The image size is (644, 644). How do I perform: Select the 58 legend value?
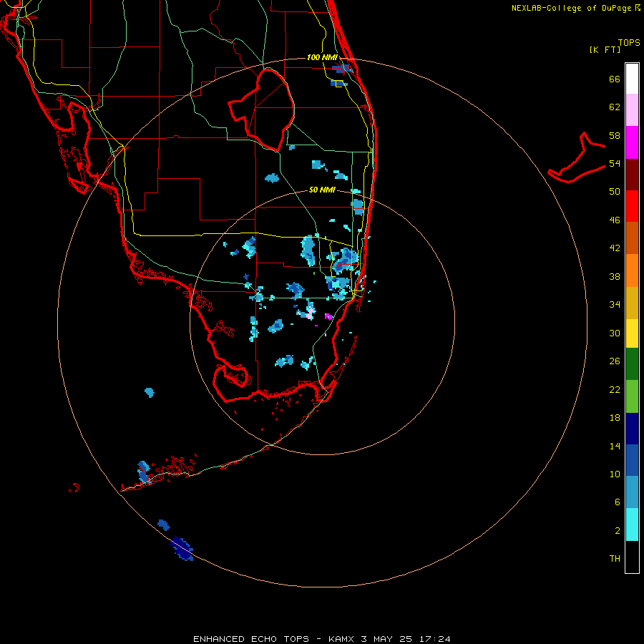(x=615, y=135)
